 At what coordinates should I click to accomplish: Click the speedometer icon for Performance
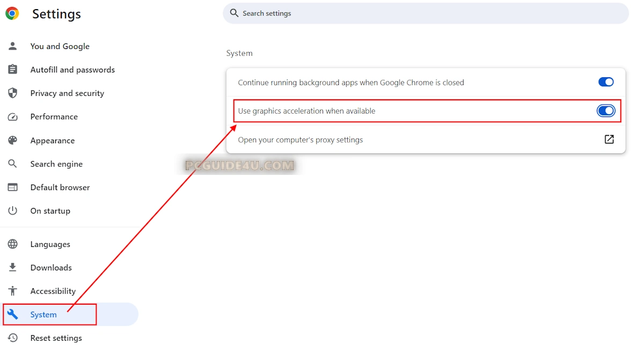coord(13,117)
